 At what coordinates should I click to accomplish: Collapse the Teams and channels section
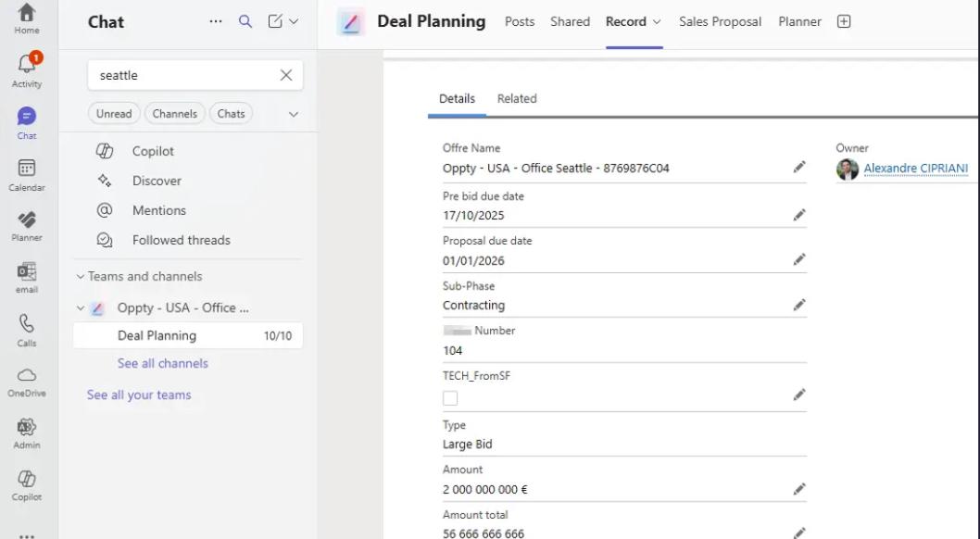(81, 277)
